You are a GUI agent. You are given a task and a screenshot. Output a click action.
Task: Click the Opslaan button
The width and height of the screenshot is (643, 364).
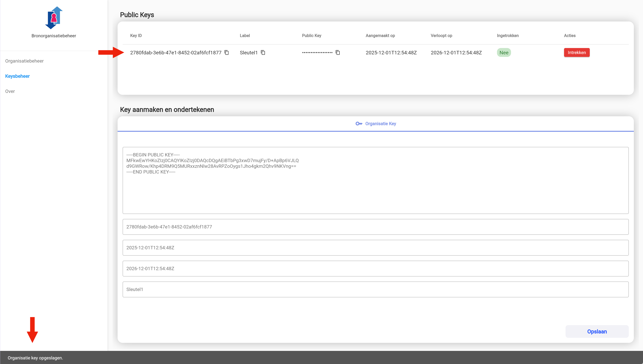(x=597, y=331)
